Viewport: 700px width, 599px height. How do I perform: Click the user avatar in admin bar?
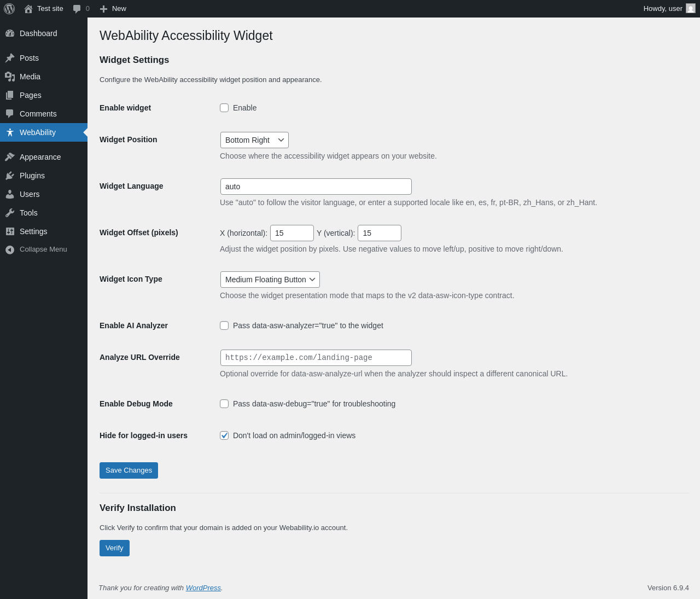tap(691, 9)
